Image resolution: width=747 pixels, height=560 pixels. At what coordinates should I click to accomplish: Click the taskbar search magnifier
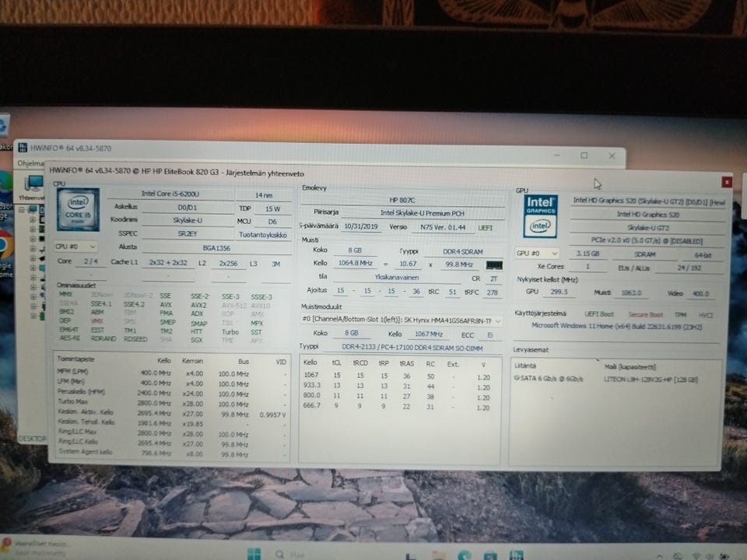point(279,555)
